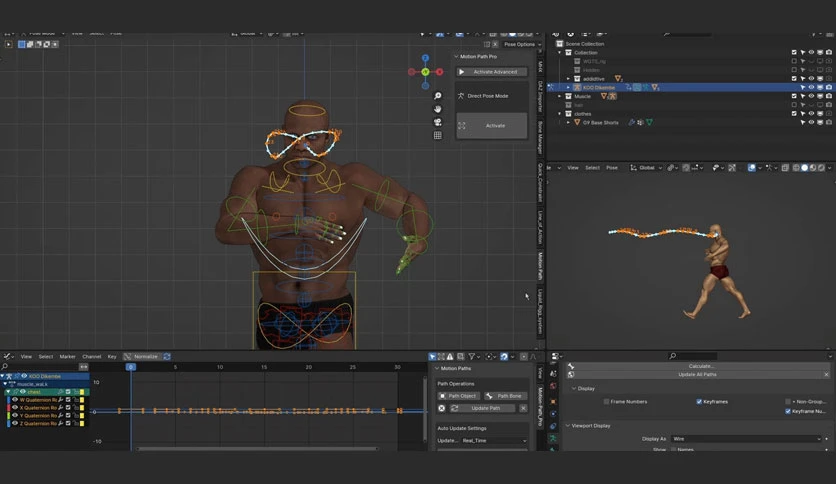Screen dimensions: 836x484
Task: Click the blue Z axis on navigation gizmo
Action: 425,58
